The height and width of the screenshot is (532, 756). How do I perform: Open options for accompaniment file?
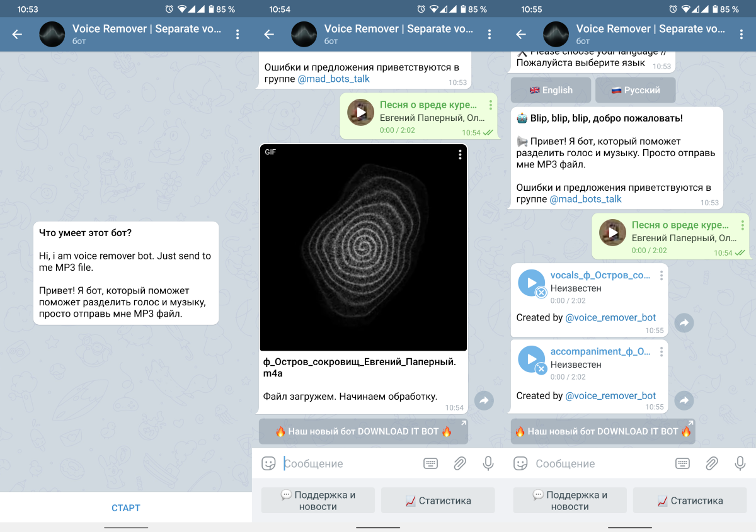point(661,352)
